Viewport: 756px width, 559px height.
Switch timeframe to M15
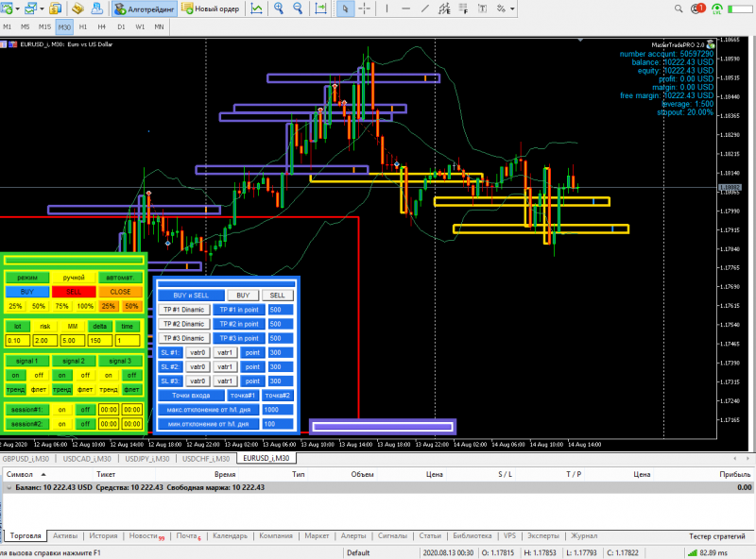[x=44, y=27]
